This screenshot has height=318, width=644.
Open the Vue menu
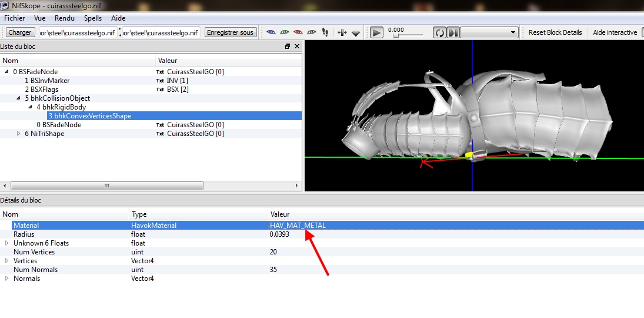[x=40, y=18]
